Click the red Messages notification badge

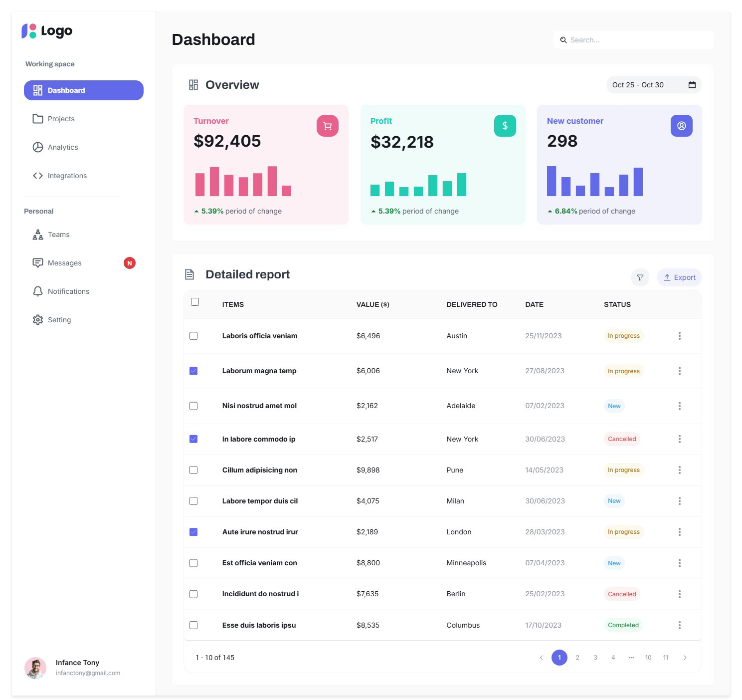coord(130,263)
